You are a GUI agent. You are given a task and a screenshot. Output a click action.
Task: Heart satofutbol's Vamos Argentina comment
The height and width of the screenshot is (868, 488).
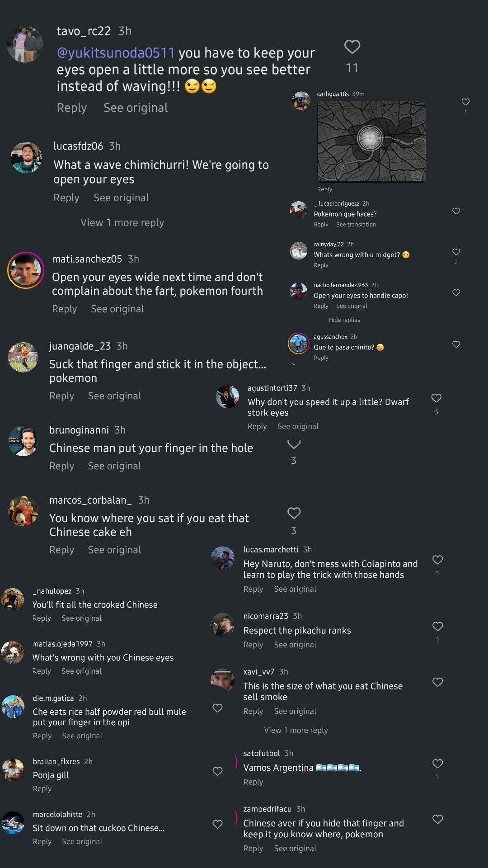[x=437, y=764]
